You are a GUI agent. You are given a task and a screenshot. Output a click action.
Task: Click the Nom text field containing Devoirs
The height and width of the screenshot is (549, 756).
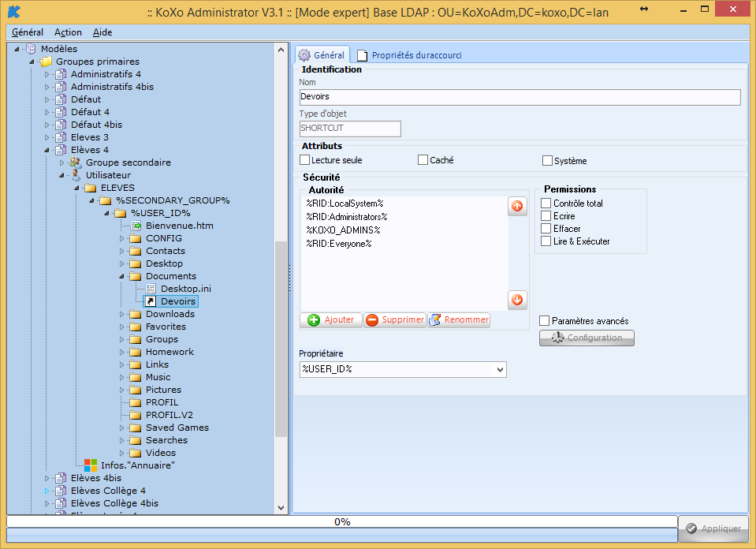(520, 97)
